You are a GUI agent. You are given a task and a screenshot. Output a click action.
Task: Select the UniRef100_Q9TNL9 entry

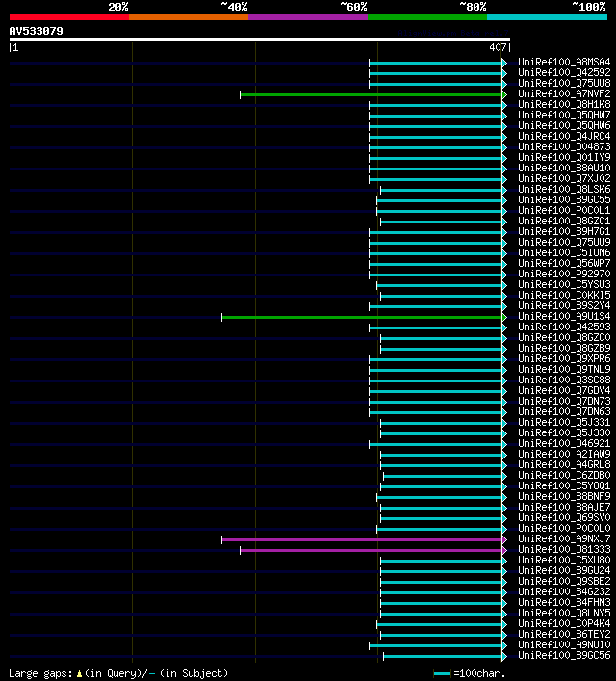point(564,369)
